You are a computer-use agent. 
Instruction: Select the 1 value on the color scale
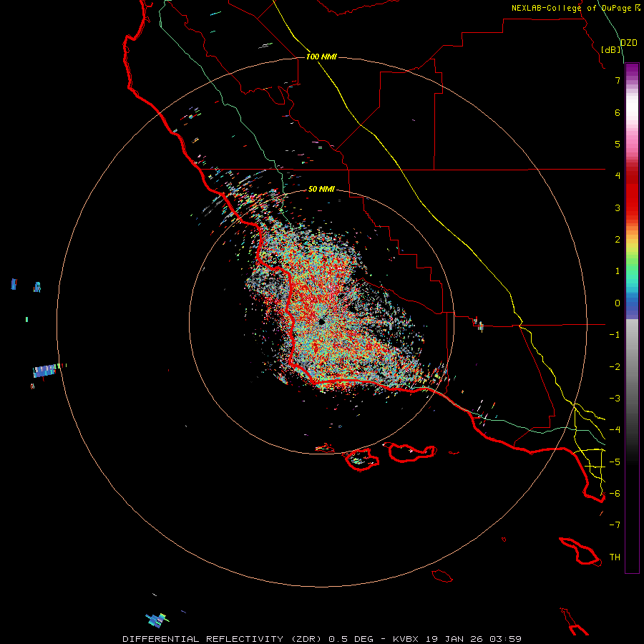[618, 271]
